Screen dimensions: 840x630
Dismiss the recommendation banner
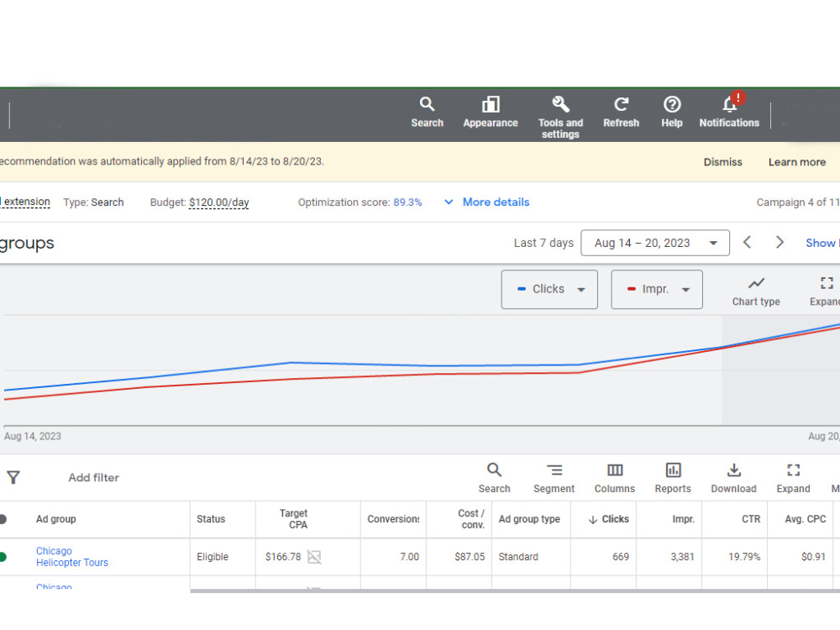click(x=722, y=162)
